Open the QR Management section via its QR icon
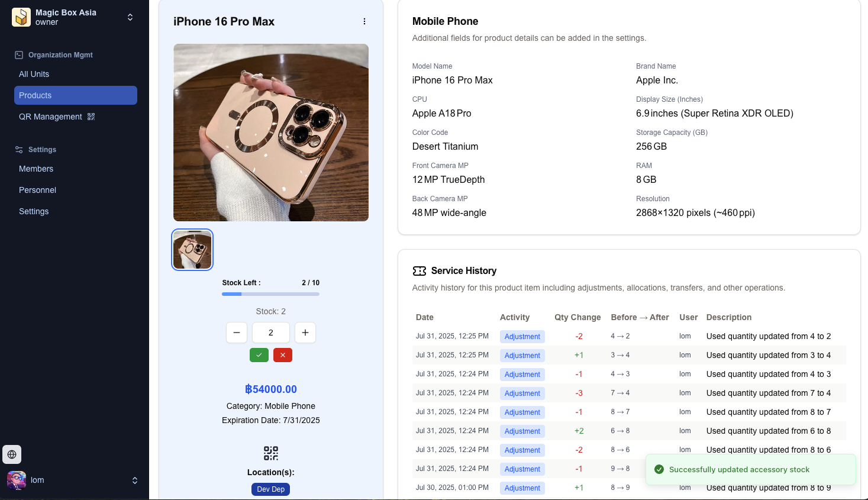This screenshot has width=868, height=500. click(x=91, y=117)
